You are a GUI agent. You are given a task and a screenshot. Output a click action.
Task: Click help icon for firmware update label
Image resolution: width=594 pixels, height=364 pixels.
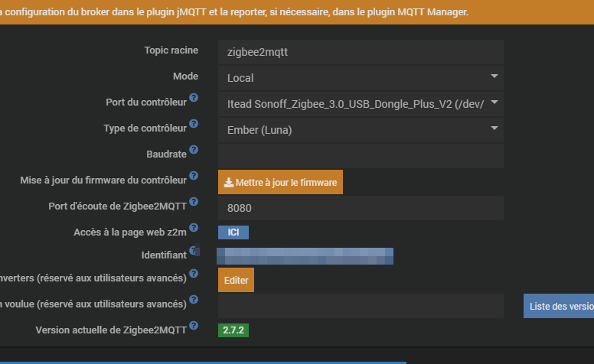coord(194,177)
